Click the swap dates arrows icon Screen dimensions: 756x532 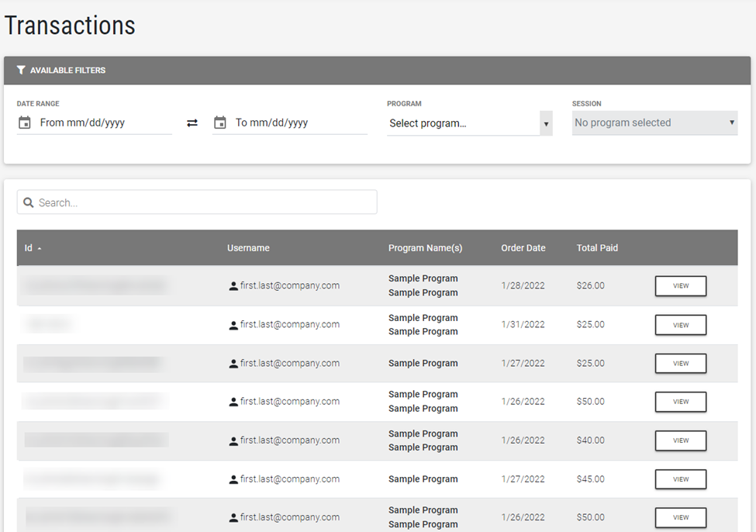coord(192,123)
